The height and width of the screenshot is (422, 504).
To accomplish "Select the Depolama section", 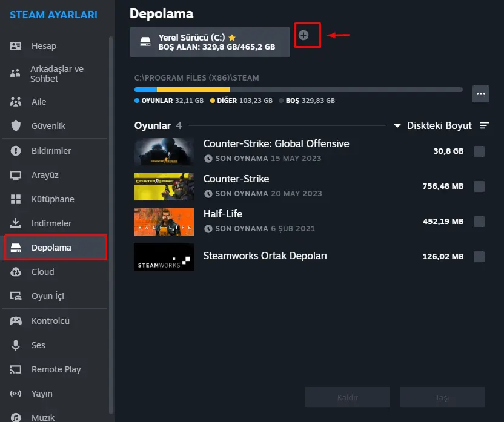I will coord(55,248).
